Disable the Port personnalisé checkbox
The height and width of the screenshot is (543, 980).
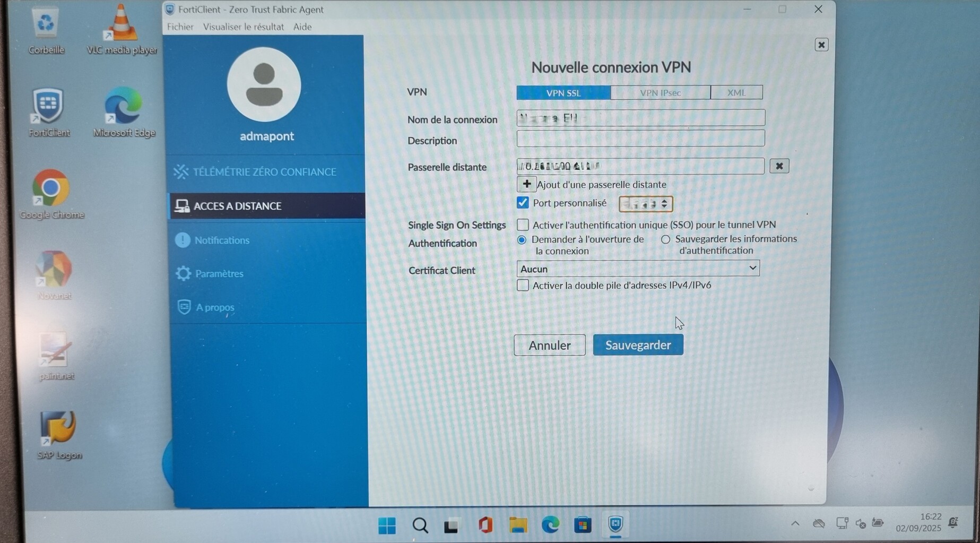click(x=523, y=202)
